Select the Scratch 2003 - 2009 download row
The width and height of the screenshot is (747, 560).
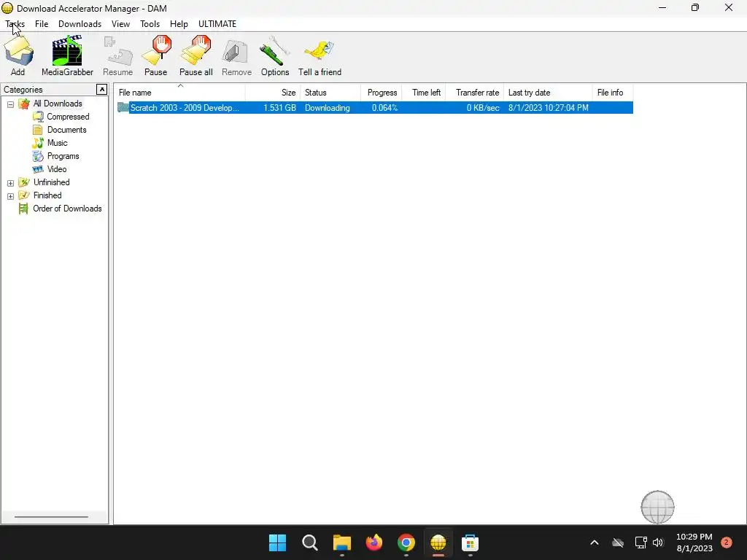point(375,108)
